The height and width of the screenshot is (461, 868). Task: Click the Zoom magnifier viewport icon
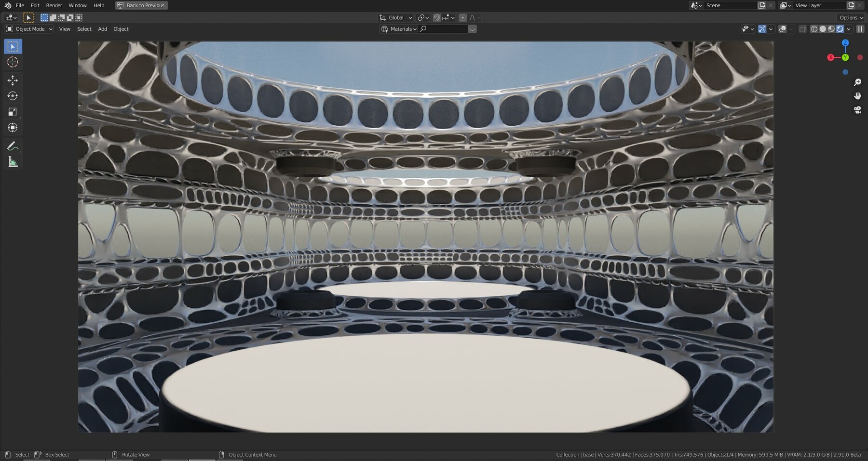coord(857,82)
